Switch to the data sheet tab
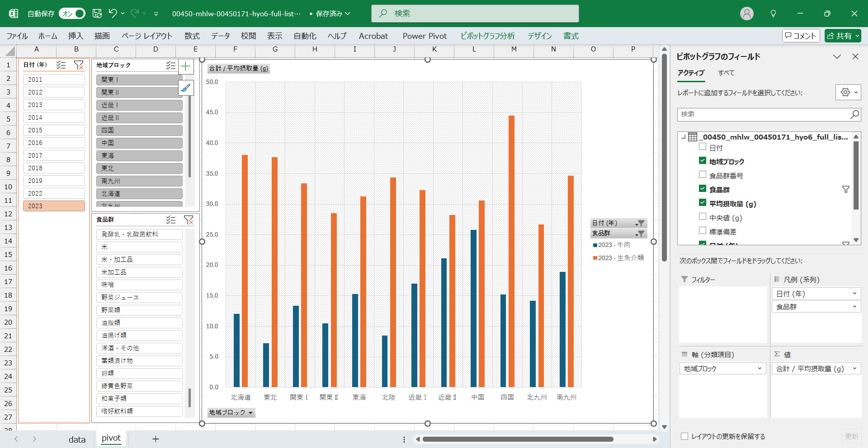Screen dimensions: 868x448 click(77, 439)
